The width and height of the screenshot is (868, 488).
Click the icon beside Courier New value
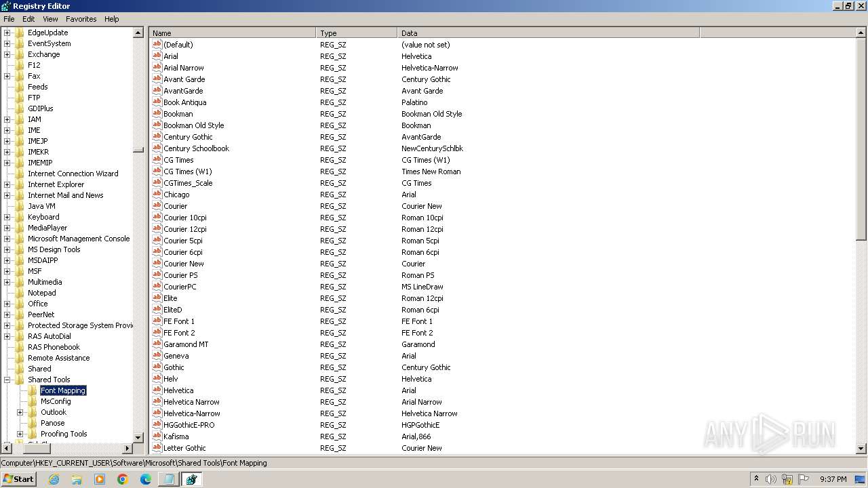(157, 264)
